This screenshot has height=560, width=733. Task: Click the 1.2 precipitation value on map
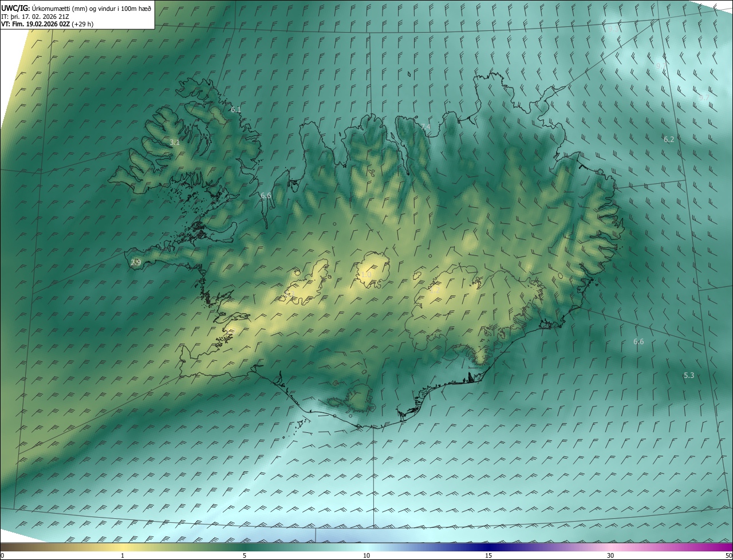coord(434,290)
